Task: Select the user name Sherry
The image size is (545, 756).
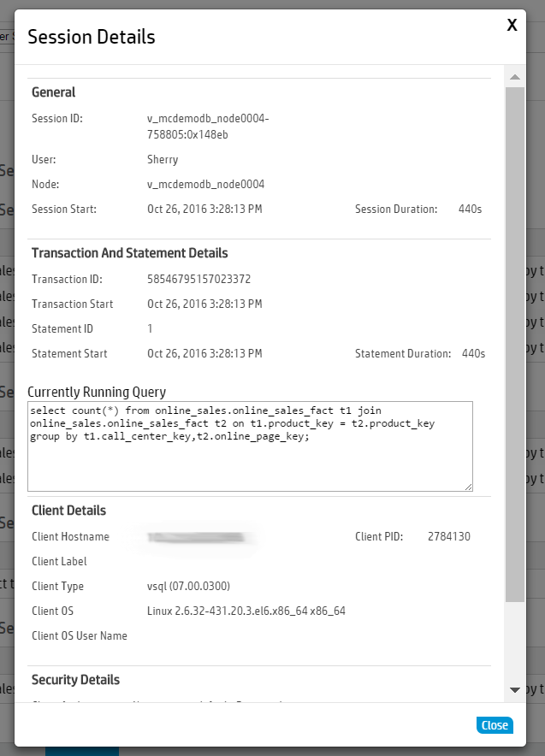Action: point(163,159)
